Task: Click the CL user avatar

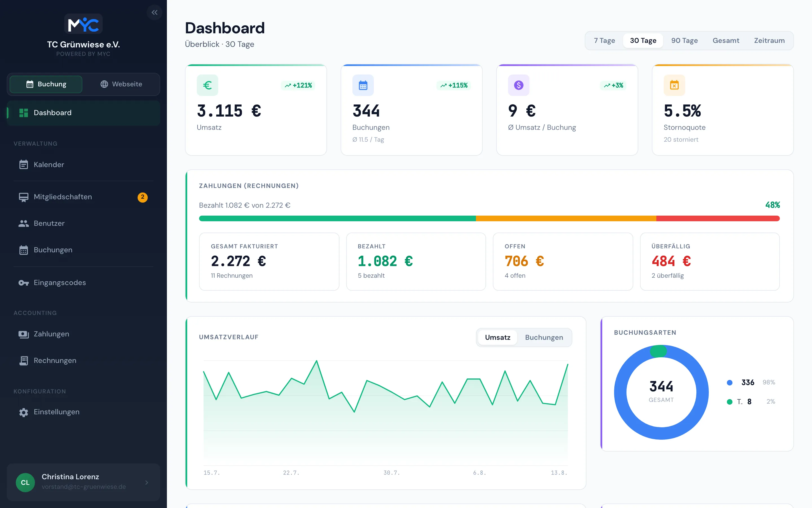Action: pyautogui.click(x=25, y=483)
